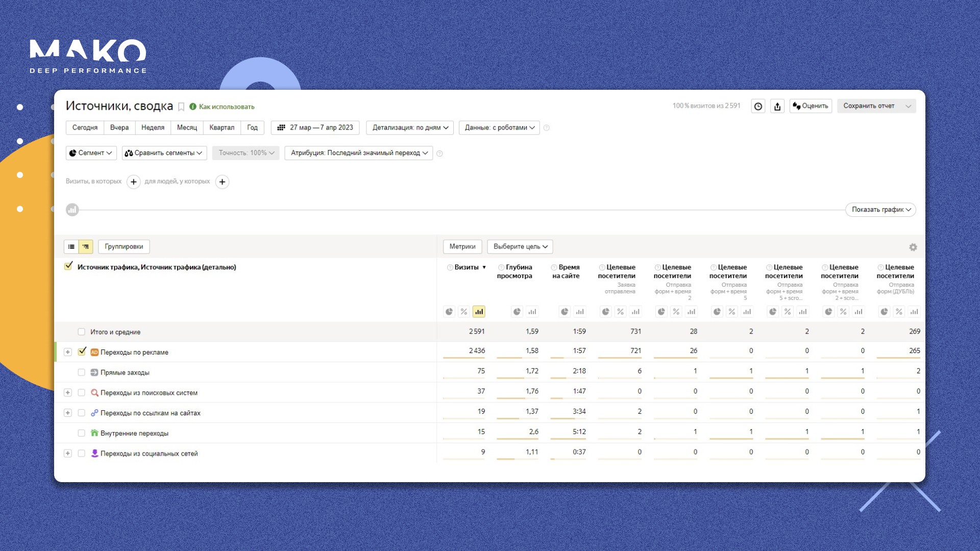Click the Группировки button
This screenshot has height=551, width=980.
[124, 246]
